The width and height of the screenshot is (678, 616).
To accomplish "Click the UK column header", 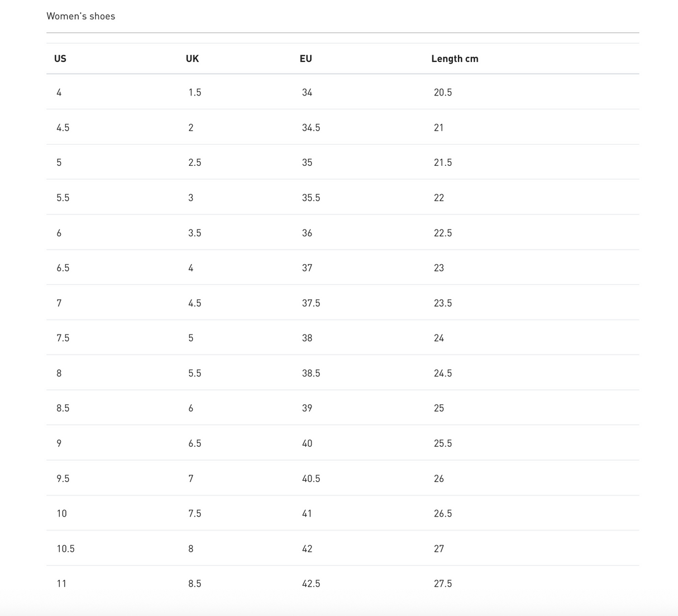I will [192, 59].
